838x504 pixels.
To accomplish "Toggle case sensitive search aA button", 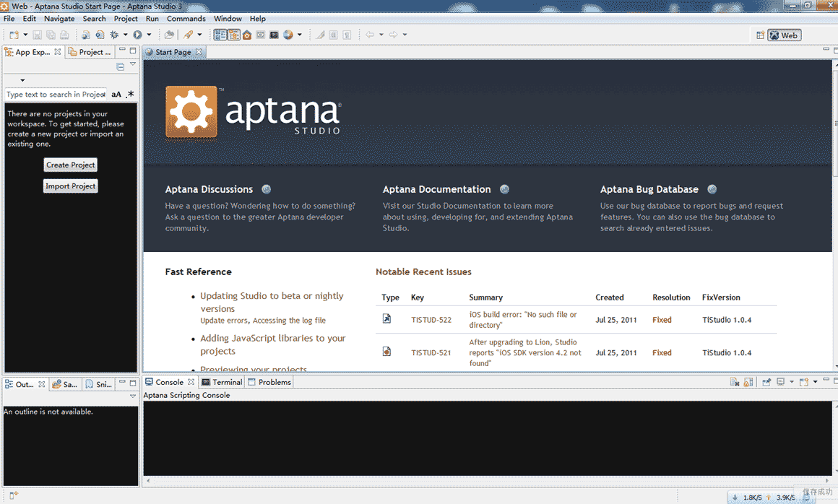I will (x=116, y=95).
